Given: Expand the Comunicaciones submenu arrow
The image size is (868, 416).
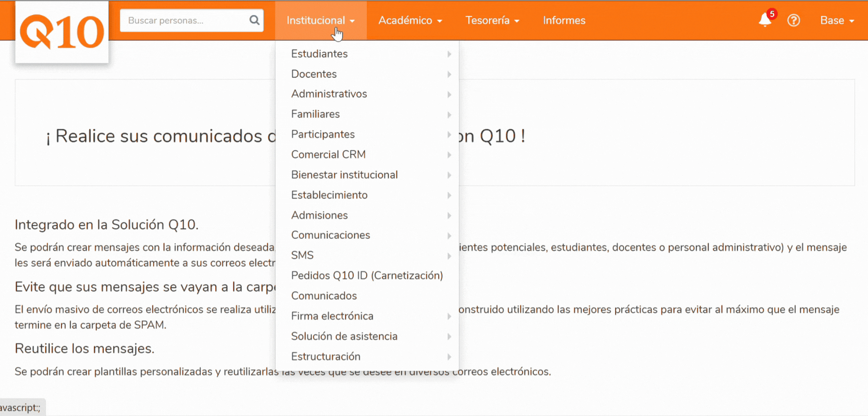Looking at the screenshot, I should tap(449, 236).
